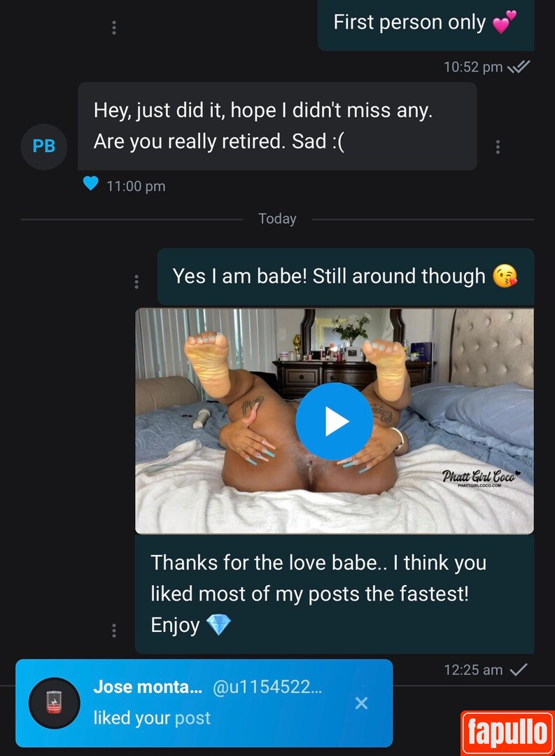The image size is (555, 756).
Task: Play the video in the chat message
Action: (334, 421)
